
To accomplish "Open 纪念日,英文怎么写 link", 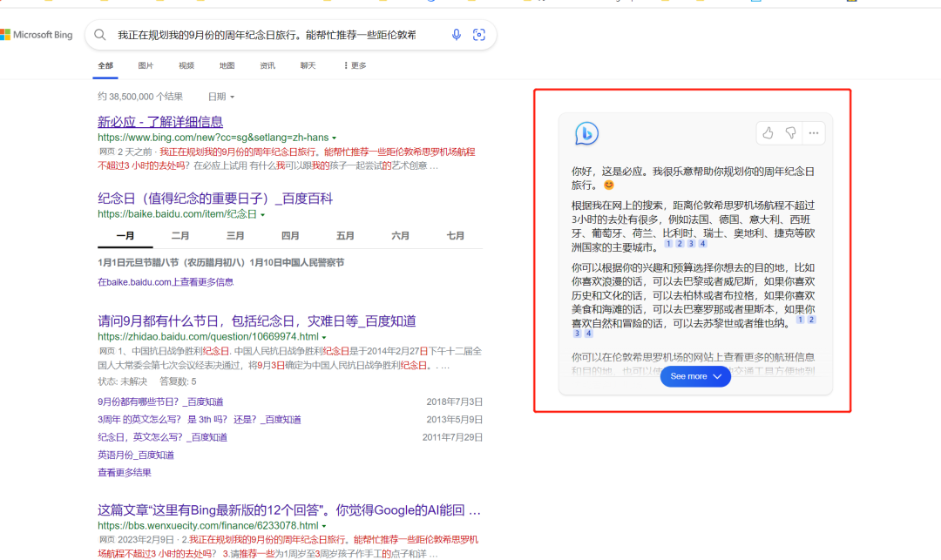I will [x=163, y=437].
